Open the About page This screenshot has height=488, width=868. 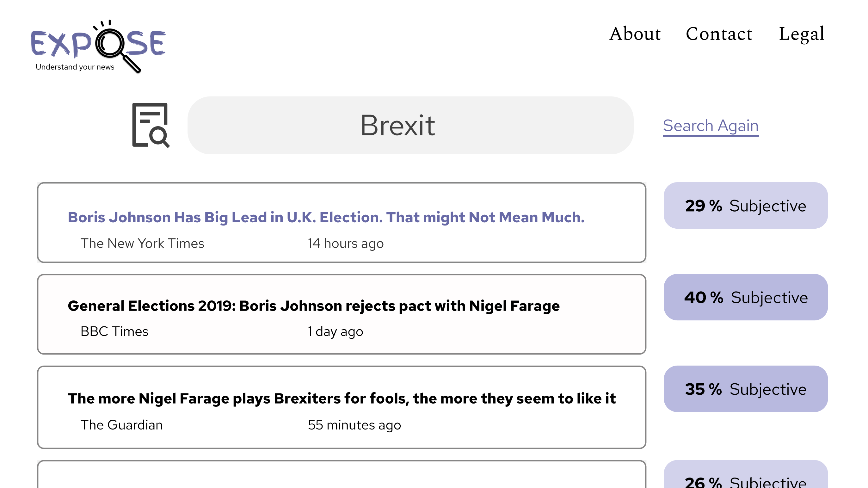click(635, 34)
